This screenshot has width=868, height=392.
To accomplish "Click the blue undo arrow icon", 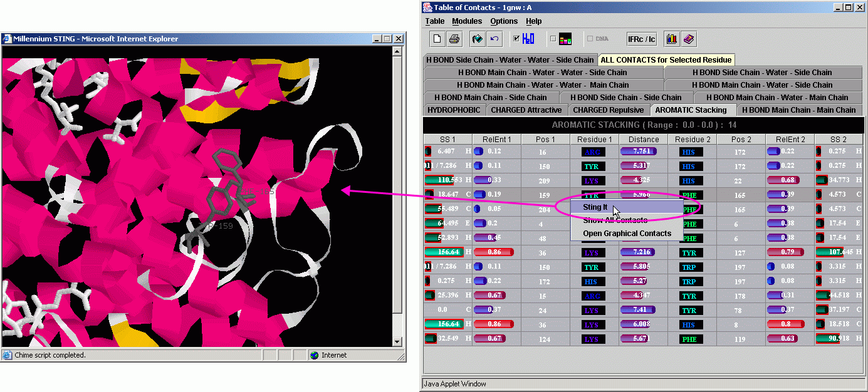I will point(494,39).
